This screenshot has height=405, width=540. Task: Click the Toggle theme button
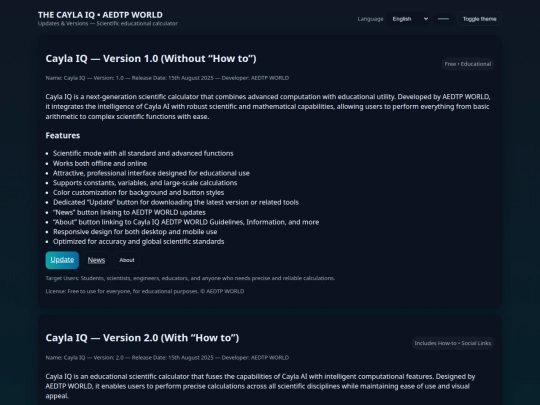coord(479,19)
